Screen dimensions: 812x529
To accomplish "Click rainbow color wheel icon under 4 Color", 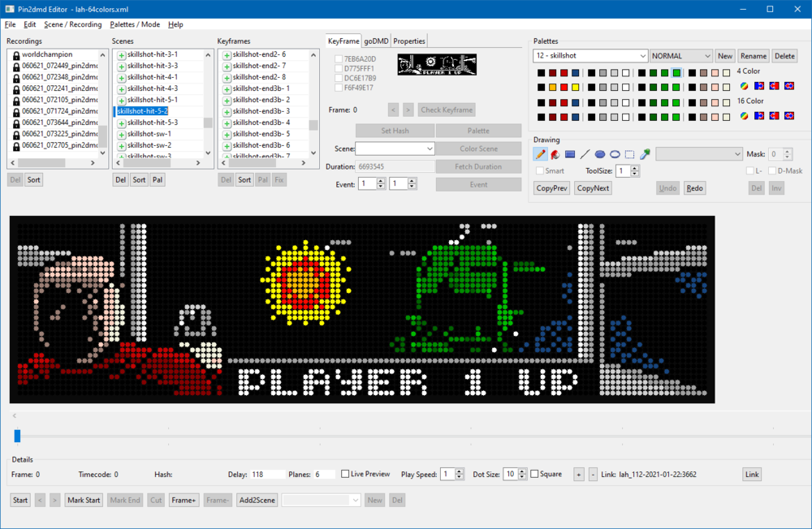I will 744,86.
